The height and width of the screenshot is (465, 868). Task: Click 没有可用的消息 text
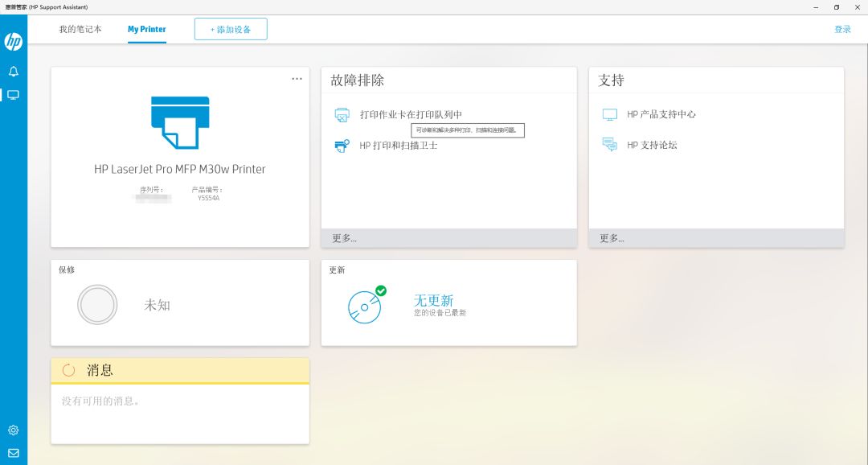tap(100, 401)
